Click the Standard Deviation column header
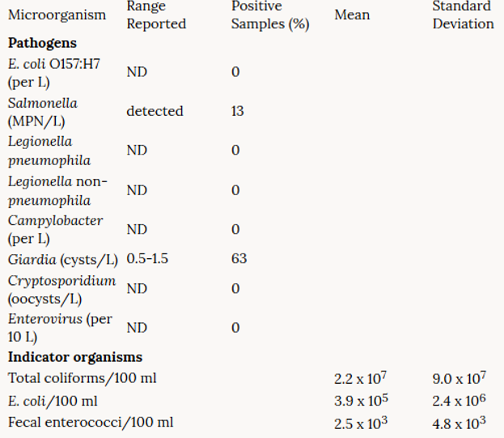This screenshot has height=438, width=504. pyautogui.click(x=463, y=15)
